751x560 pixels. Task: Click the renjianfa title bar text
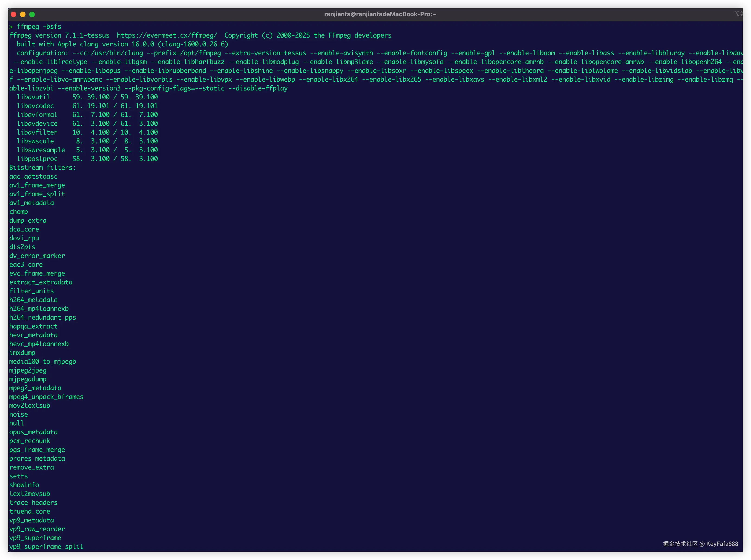coord(380,14)
